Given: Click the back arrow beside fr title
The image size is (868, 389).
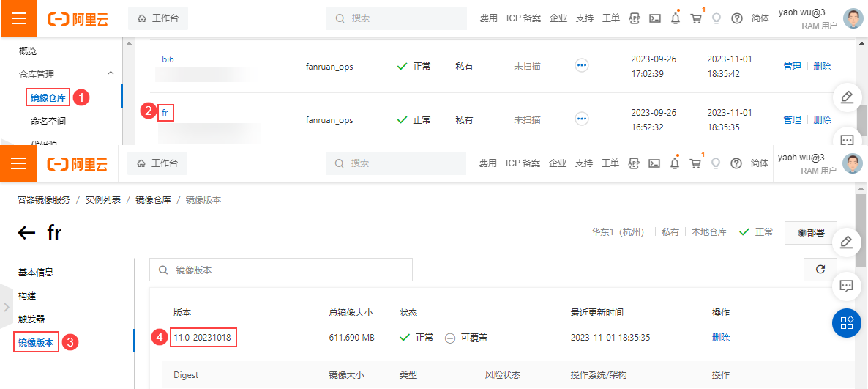Looking at the screenshot, I should [x=26, y=233].
